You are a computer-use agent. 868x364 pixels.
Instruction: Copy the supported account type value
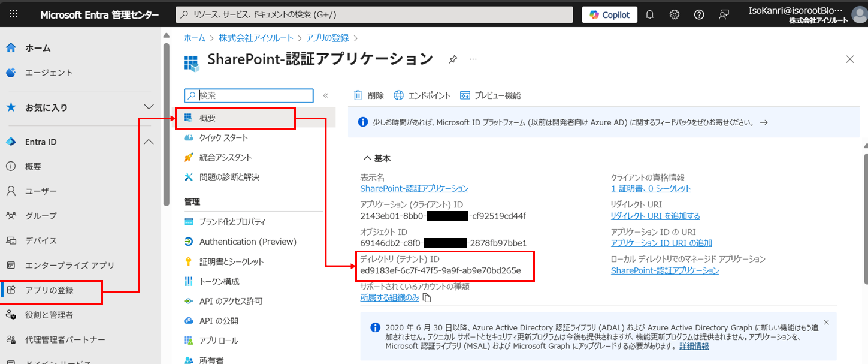(x=427, y=297)
